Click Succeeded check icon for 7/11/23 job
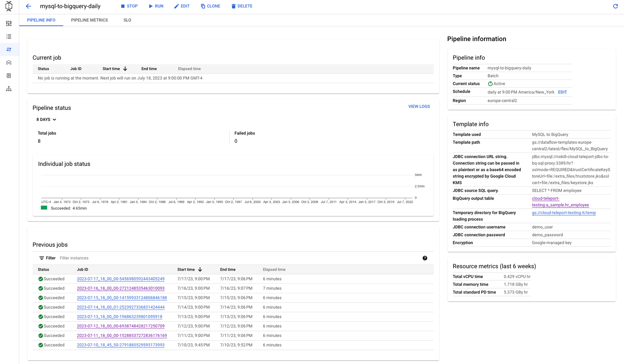 [x=41, y=336]
